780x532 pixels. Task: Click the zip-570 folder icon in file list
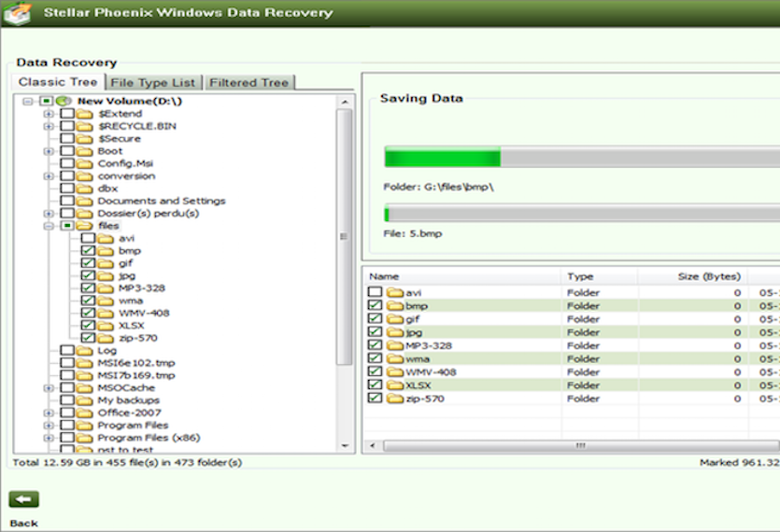[x=395, y=399]
